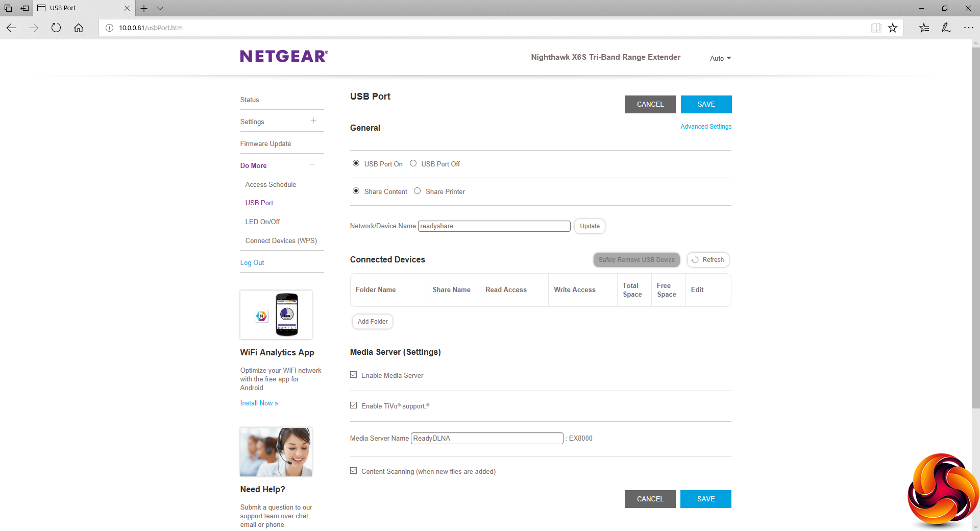Open browser more options ellipsis menu
Screen dimensions: 980x531
969,28
